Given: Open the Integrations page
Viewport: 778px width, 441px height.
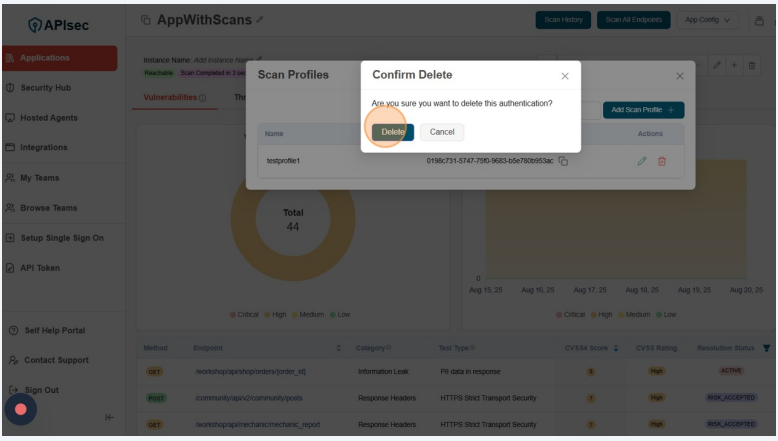Looking at the screenshot, I should tap(44, 148).
